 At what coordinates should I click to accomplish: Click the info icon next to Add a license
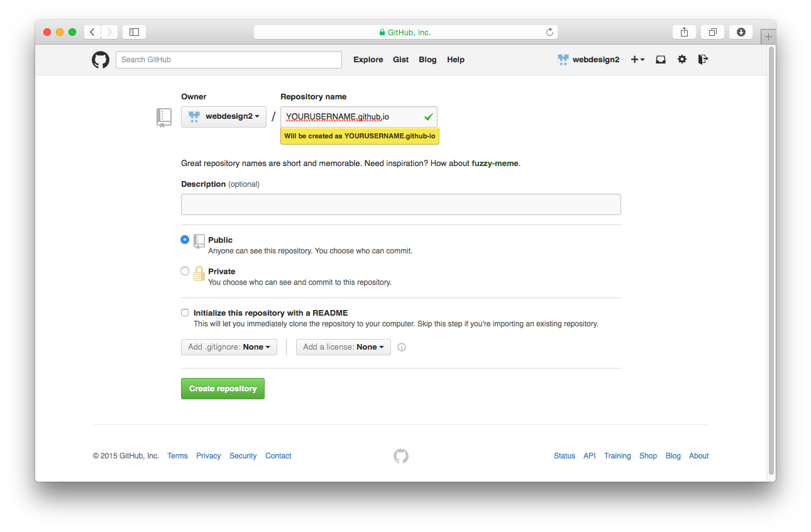tap(401, 346)
